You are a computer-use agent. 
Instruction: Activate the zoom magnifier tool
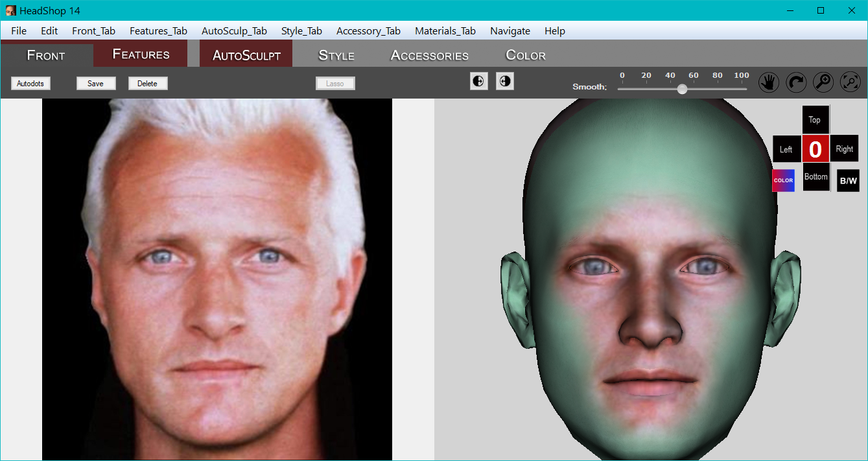coord(823,82)
